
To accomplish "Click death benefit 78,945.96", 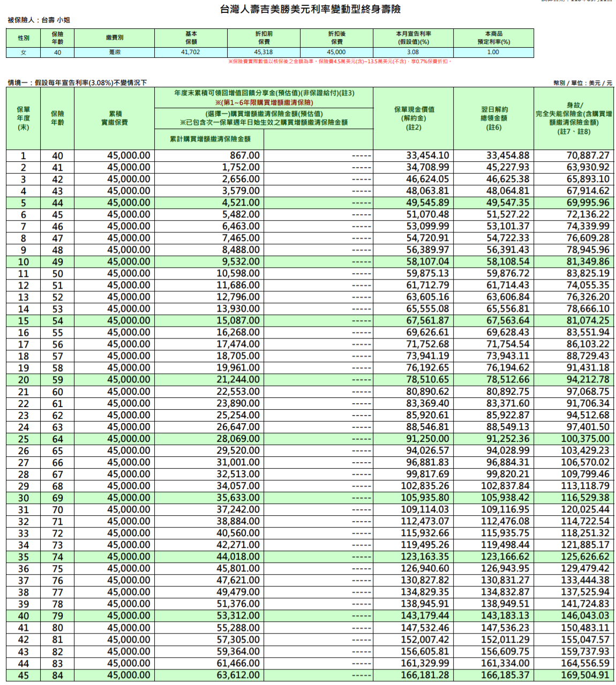I will pyautogui.click(x=588, y=250).
